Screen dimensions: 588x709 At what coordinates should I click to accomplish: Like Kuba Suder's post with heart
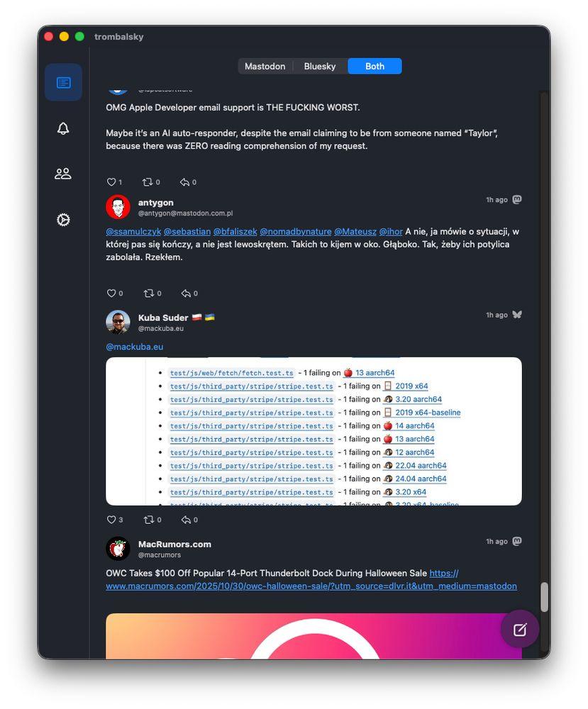pos(111,520)
